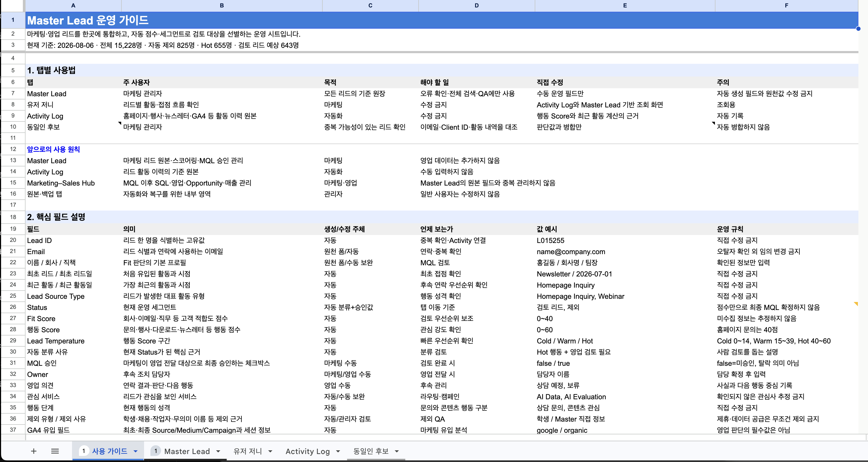Select the L015255 Lead ID example cell
The width and height of the screenshot is (868, 462).
coord(625,240)
